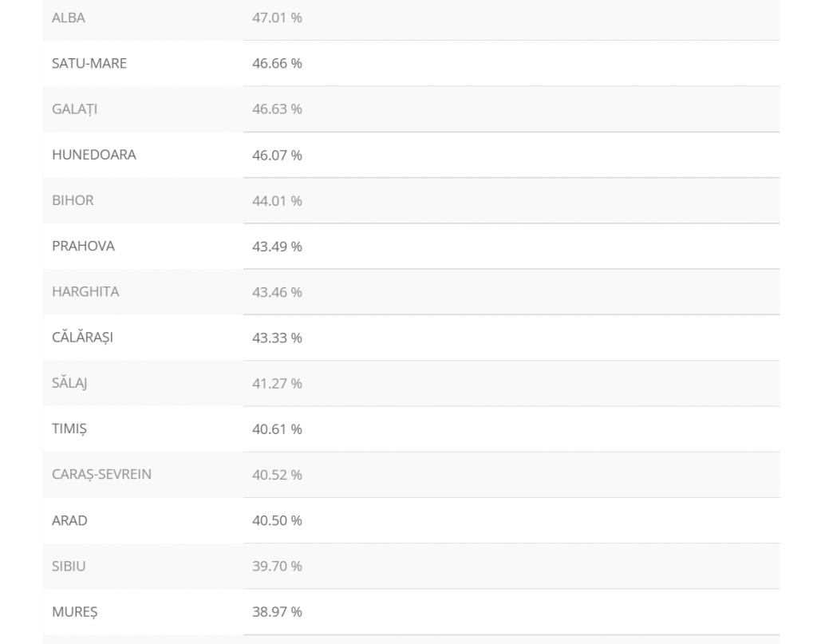Select the 38.97 % percentage cell
817x644 pixels.
277,612
